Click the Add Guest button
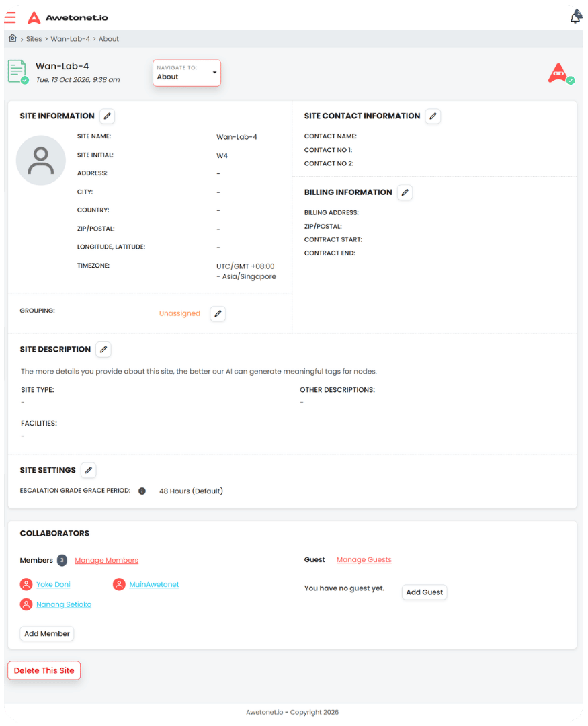Viewport: 588px width, 726px height. click(425, 592)
